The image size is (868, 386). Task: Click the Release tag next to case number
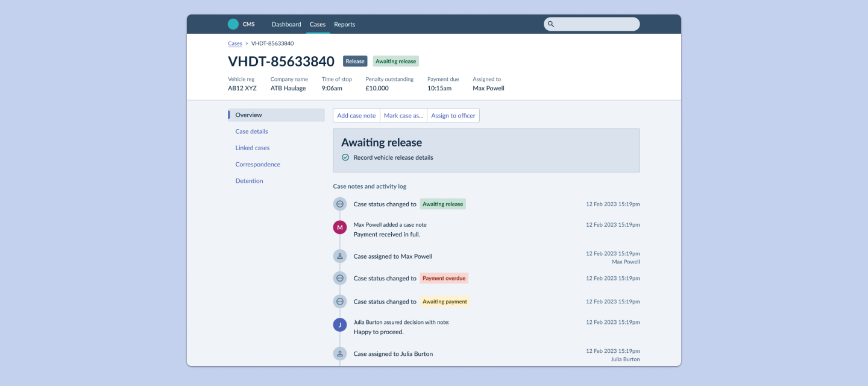tap(355, 61)
